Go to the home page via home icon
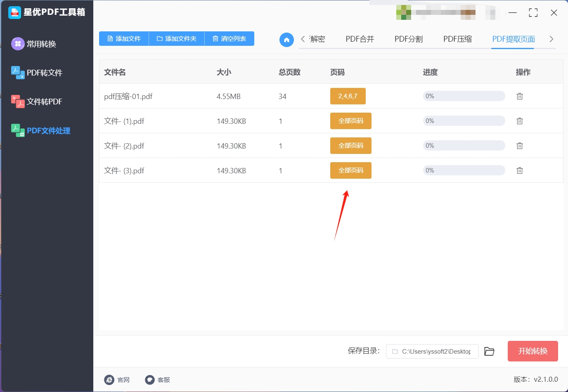 pyautogui.click(x=286, y=40)
